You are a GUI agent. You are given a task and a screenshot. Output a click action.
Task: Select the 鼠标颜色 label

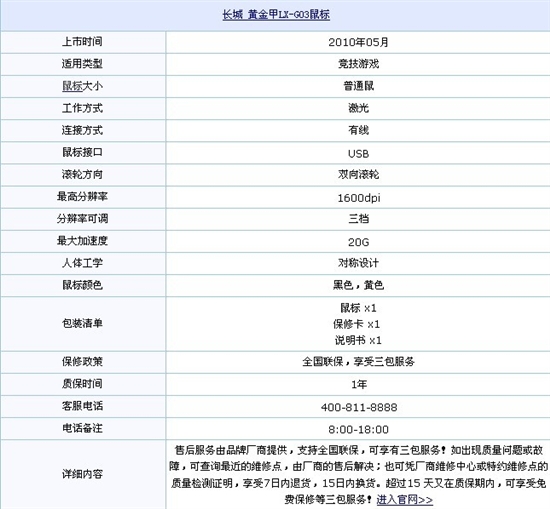coord(82,285)
